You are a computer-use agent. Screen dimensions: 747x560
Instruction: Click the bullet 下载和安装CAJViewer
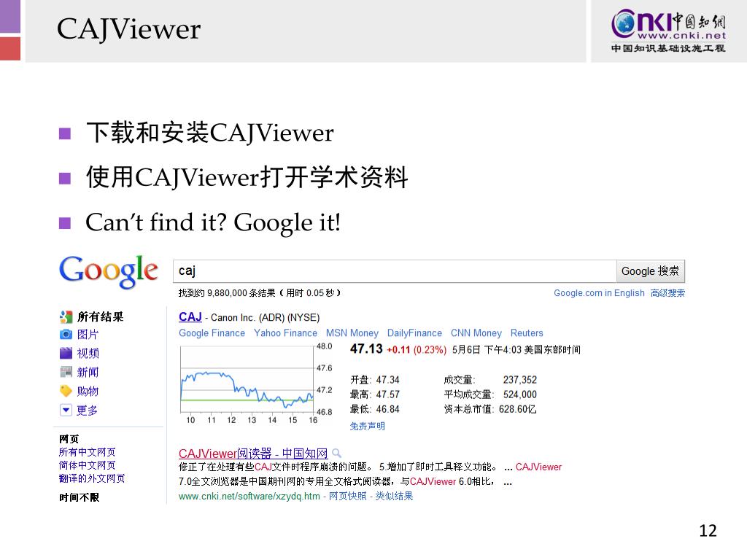pos(209,133)
